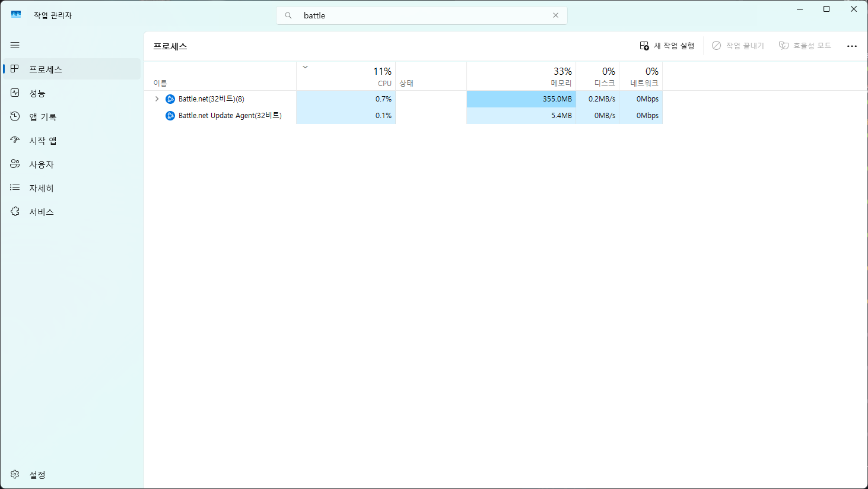Click the 새 작업 실행 plus-window icon
The image size is (868, 489).
[x=644, y=46]
